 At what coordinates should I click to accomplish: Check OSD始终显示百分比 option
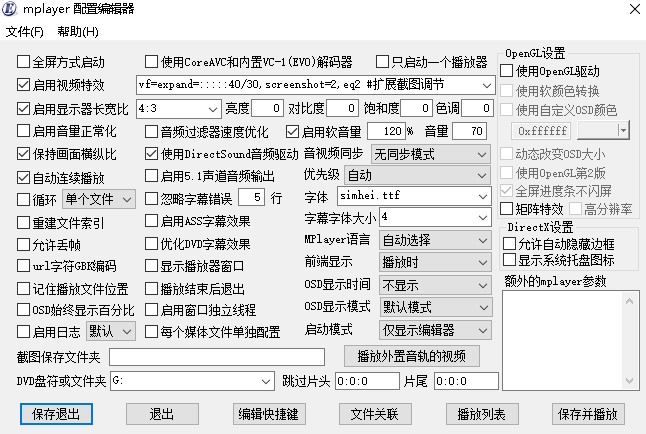(23, 310)
